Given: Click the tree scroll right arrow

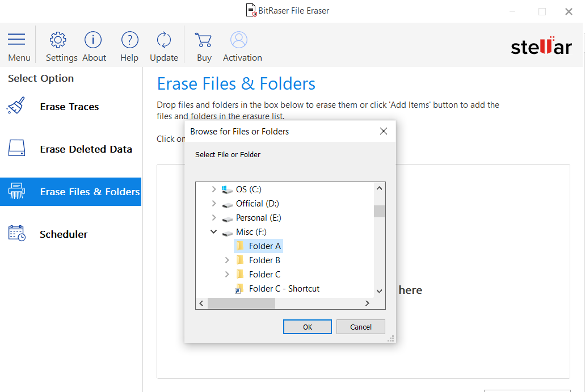Looking at the screenshot, I should (x=367, y=304).
